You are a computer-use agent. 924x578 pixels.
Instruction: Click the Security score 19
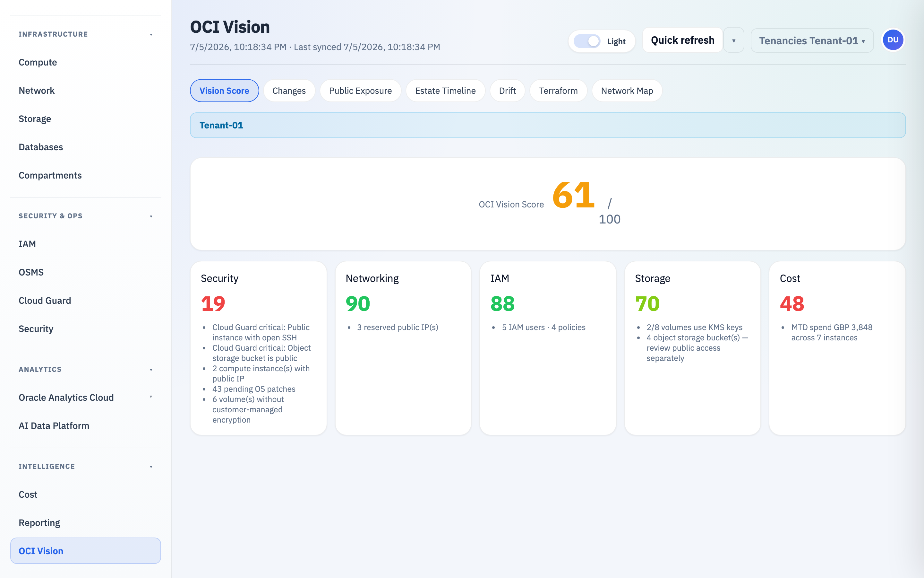pyautogui.click(x=213, y=304)
